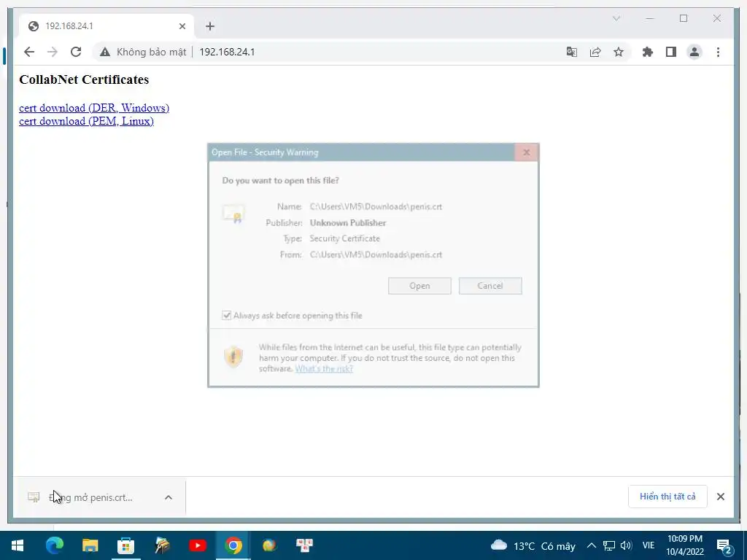This screenshot has width=747, height=560.
Task: Click the certificate file icon in dialog
Action: [x=233, y=214]
